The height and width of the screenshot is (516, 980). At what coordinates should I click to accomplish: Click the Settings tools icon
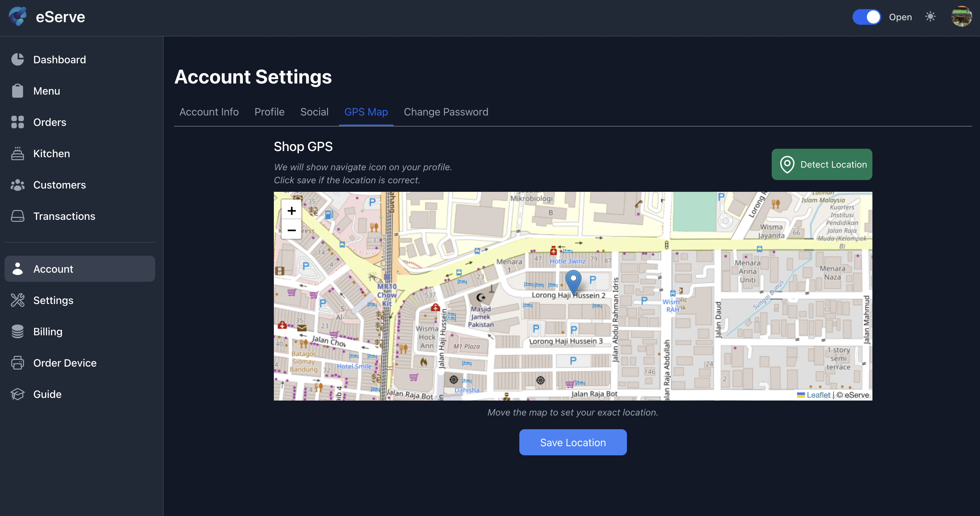[x=18, y=300]
